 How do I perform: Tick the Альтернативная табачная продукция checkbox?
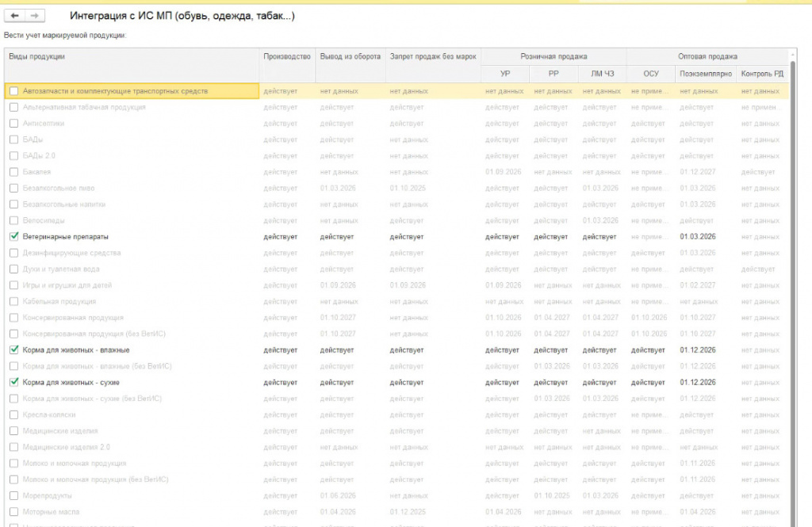coord(14,107)
